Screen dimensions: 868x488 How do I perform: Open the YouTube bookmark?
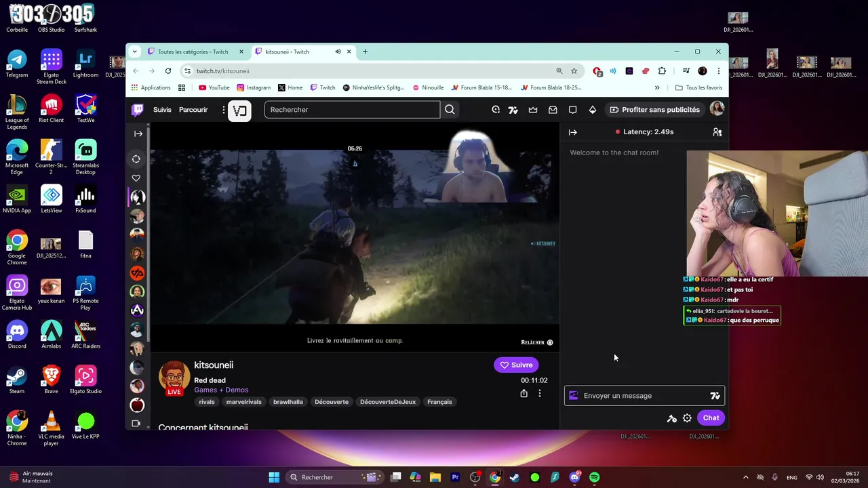(x=214, y=87)
